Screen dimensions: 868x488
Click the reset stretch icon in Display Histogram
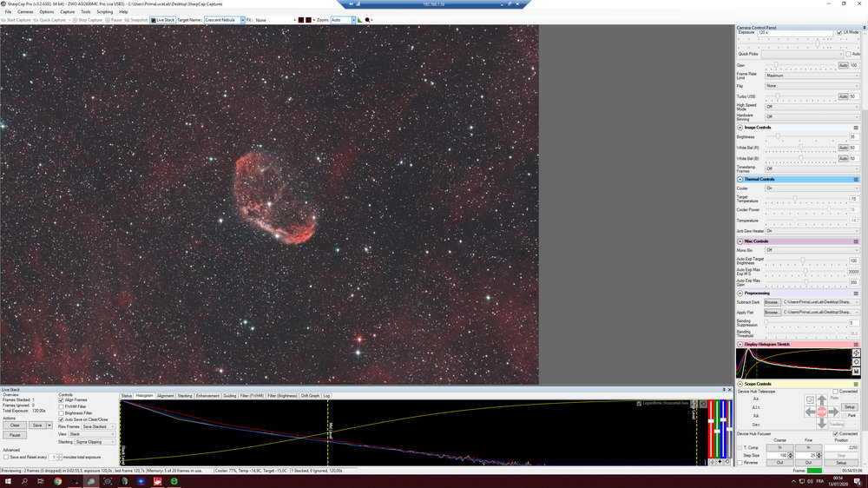(856, 362)
